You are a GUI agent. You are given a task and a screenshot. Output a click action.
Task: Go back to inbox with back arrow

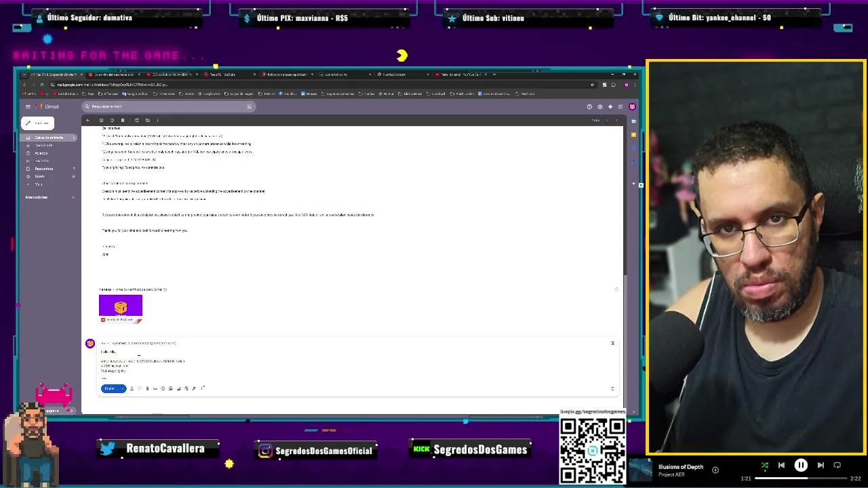tap(87, 121)
